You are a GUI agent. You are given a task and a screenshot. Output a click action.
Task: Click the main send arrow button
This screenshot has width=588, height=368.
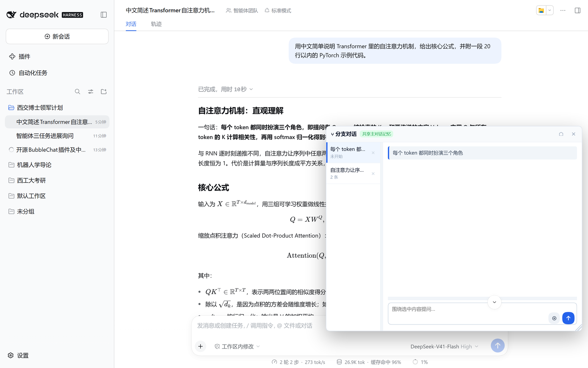point(498,345)
